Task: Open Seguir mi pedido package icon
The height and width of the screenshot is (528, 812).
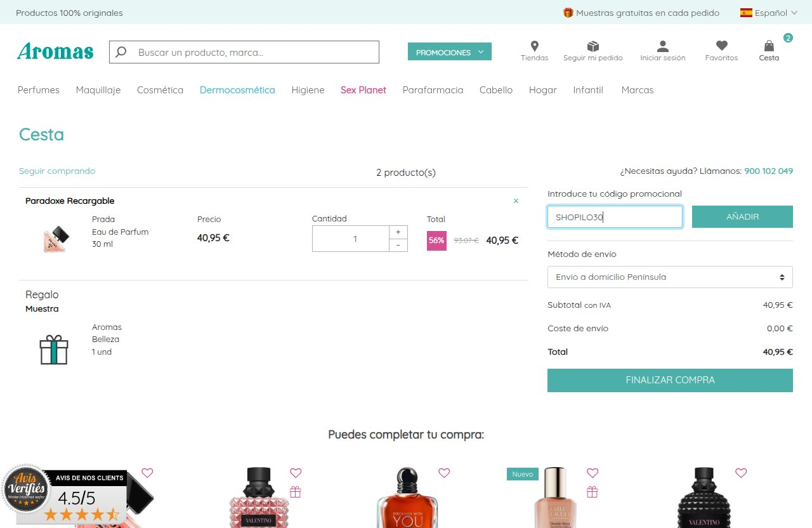Action: (593, 46)
